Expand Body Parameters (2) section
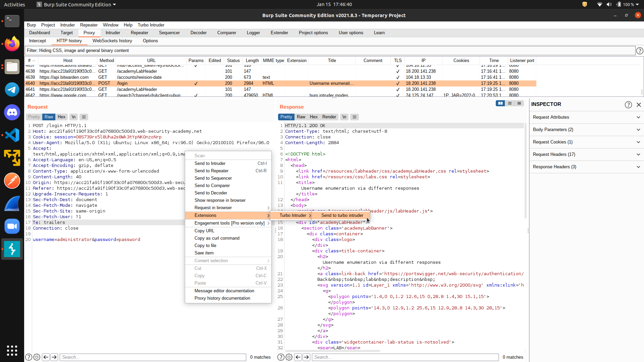644x362 pixels. click(586, 130)
